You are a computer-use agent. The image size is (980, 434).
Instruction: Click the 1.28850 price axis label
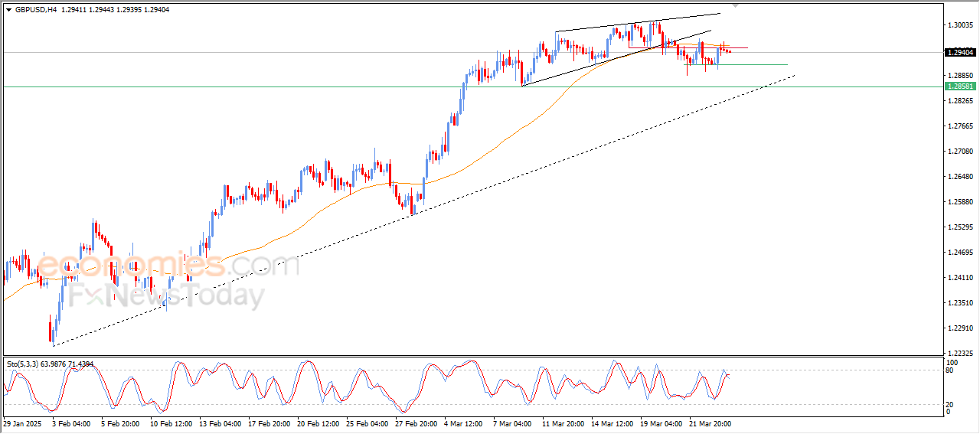[x=960, y=76]
